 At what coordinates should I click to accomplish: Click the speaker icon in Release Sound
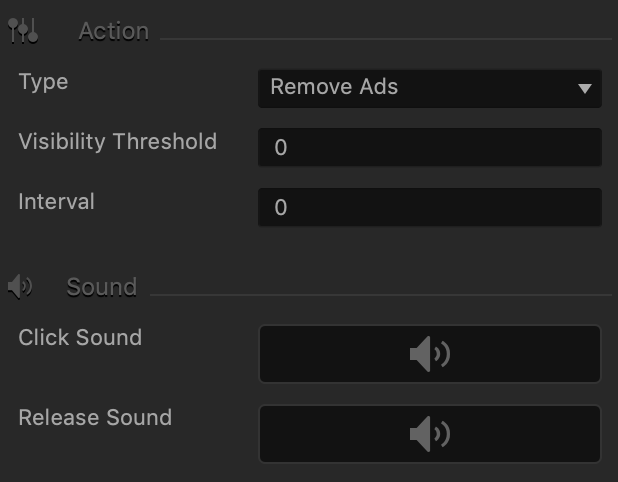pos(430,434)
